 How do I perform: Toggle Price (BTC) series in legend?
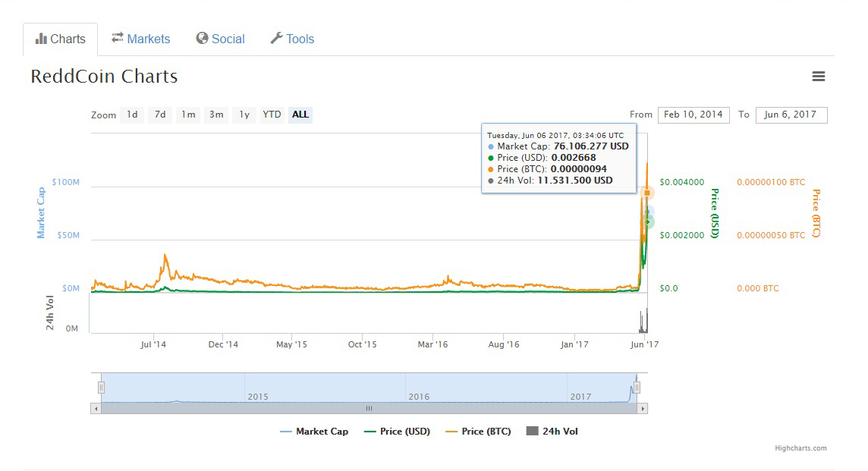click(x=478, y=431)
